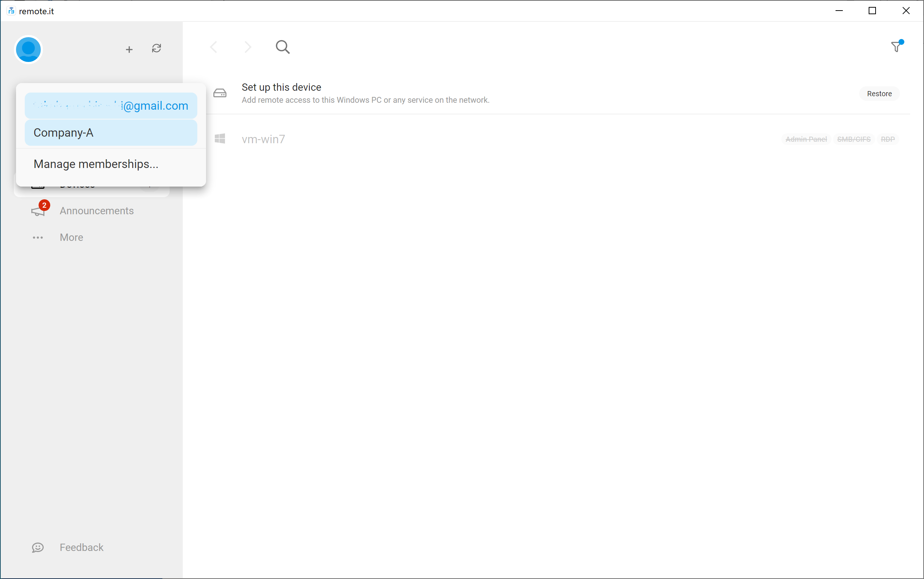Maximize the remote.it window
This screenshot has width=924, height=579.
(x=872, y=11)
